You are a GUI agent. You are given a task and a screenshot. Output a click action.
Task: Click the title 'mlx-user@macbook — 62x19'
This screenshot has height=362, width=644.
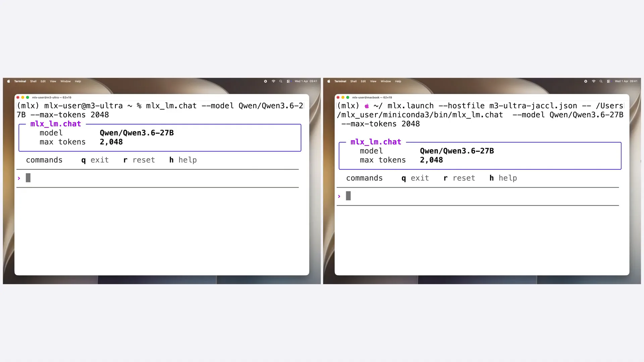(x=372, y=98)
